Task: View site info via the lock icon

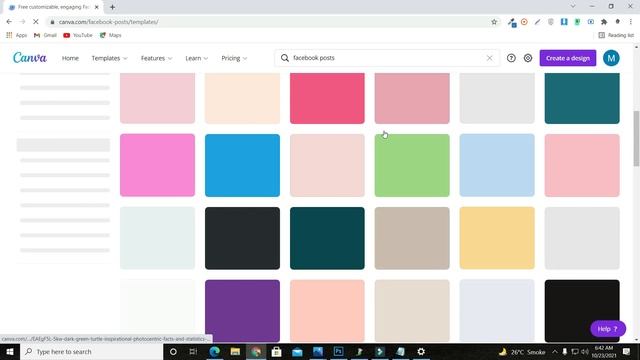Action: (52, 22)
